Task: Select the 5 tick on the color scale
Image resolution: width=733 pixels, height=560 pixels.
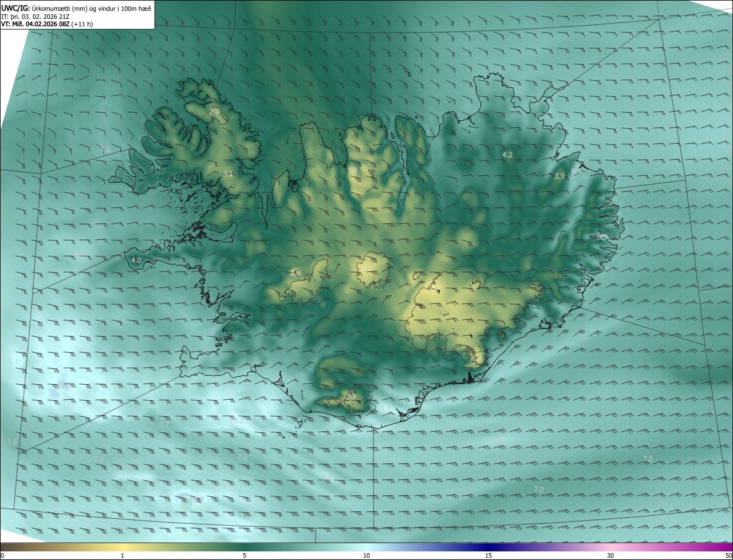Action: click(245, 555)
